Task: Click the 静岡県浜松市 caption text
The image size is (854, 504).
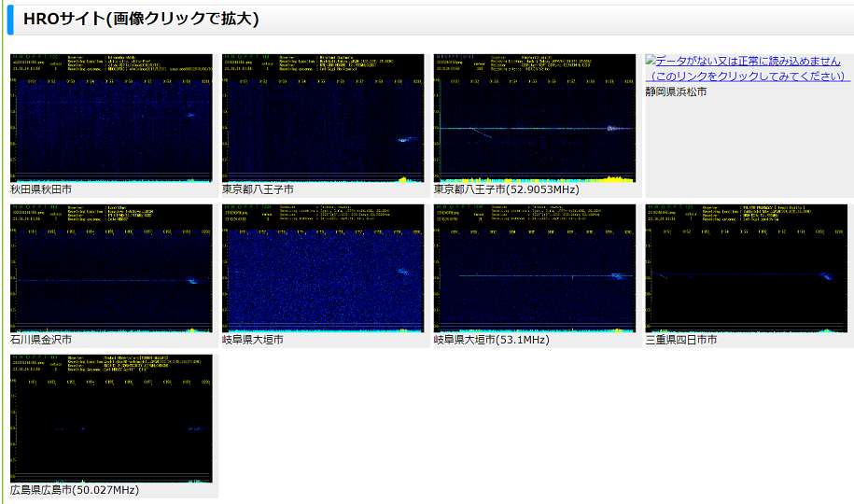Action: coord(676,91)
